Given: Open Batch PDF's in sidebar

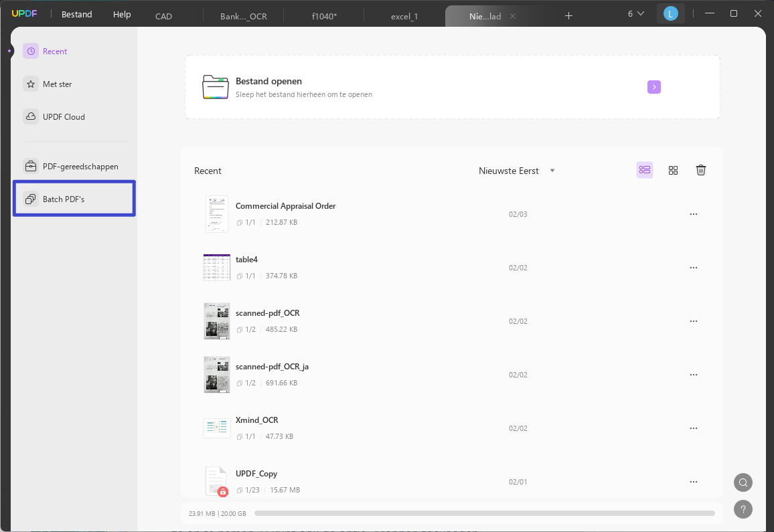Looking at the screenshot, I should (74, 199).
